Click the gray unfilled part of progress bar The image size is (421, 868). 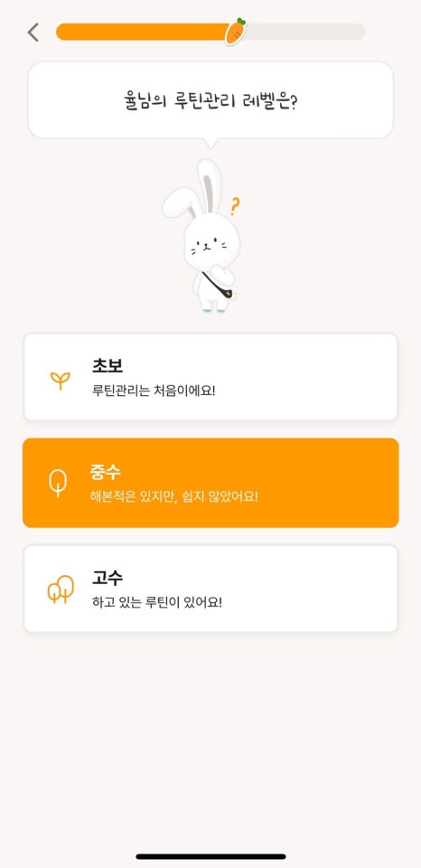(304, 32)
